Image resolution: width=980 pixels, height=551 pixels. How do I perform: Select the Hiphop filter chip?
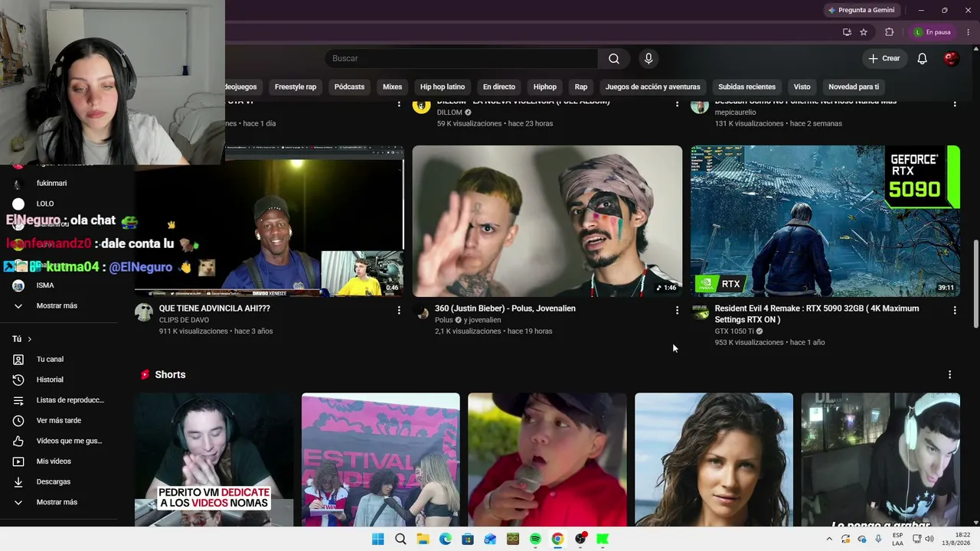tap(545, 86)
